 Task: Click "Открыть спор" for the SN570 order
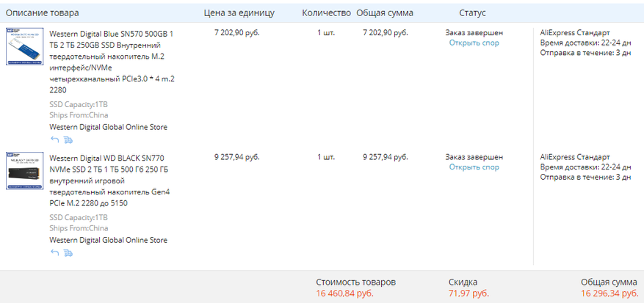(474, 43)
